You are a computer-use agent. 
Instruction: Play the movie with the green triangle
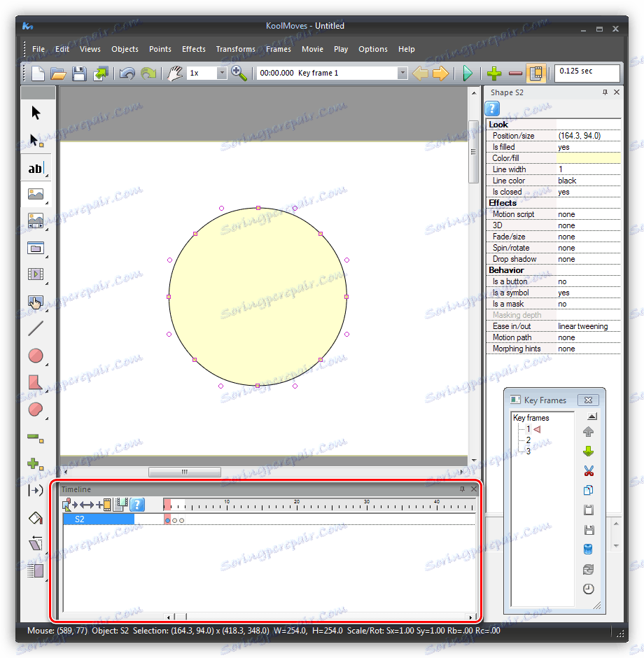[x=468, y=73]
